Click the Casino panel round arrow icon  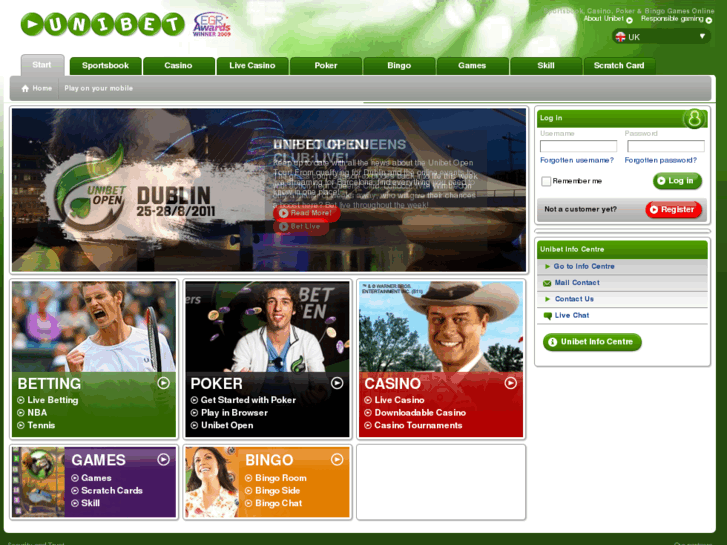pyautogui.click(x=510, y=383)
